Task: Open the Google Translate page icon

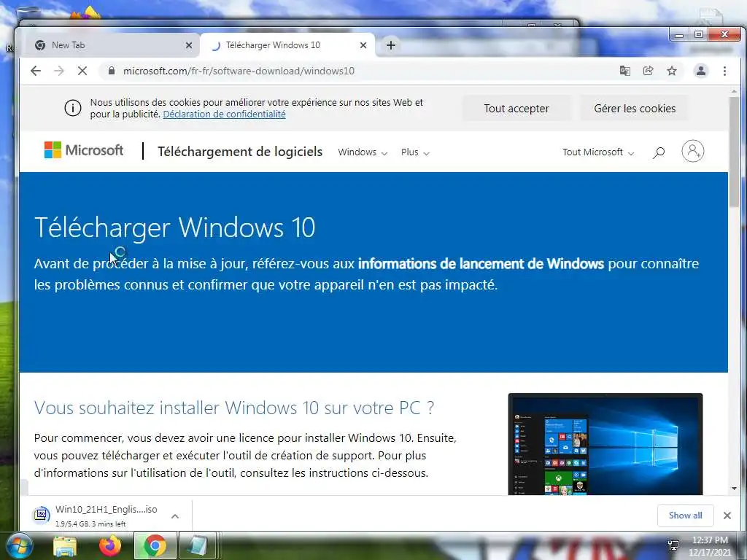Action: click(624, 71)
